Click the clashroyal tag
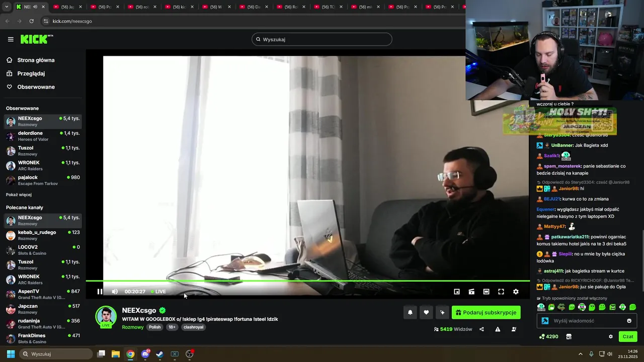Image resolution: width=644 pixels, height=362 pixels. 193,327
